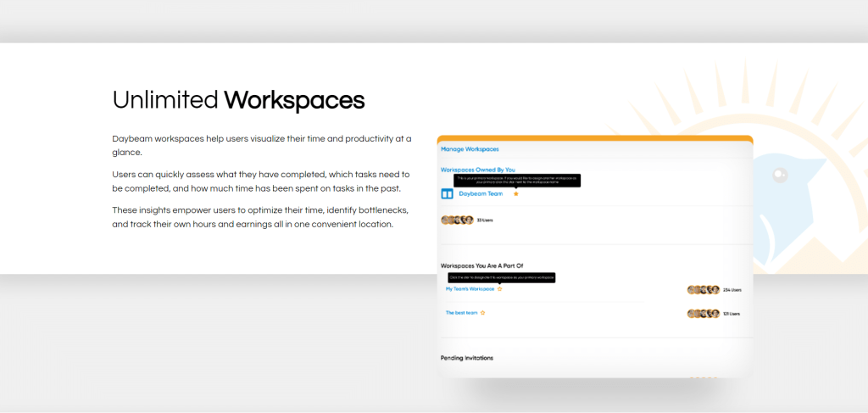Click the 234 Users count label
The width and height of the screenshot is (868, 413).
(x=732, y=289)
